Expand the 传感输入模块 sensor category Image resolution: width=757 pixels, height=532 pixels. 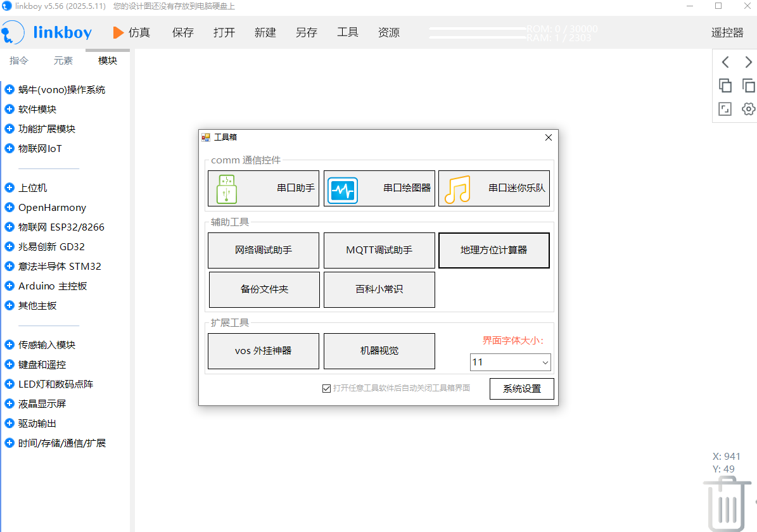[x=10, y=345]
